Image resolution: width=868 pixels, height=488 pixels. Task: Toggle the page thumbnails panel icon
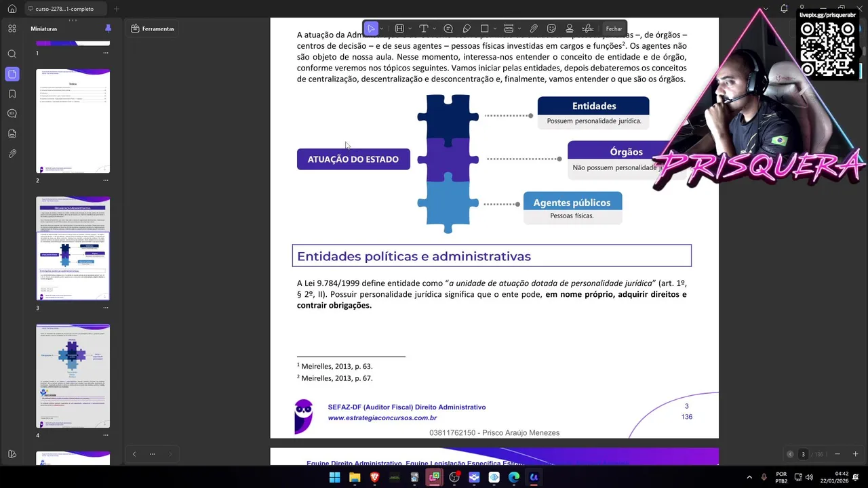click(x=12, y=74)
